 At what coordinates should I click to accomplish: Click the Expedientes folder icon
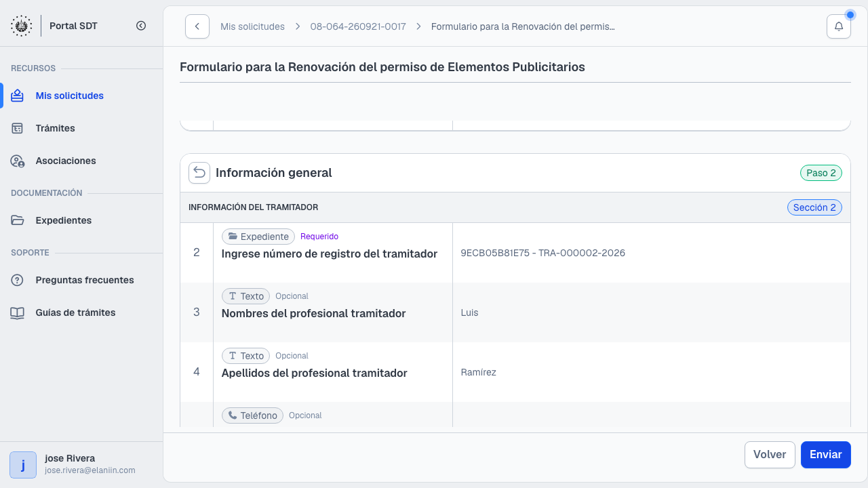click(18, 220)
